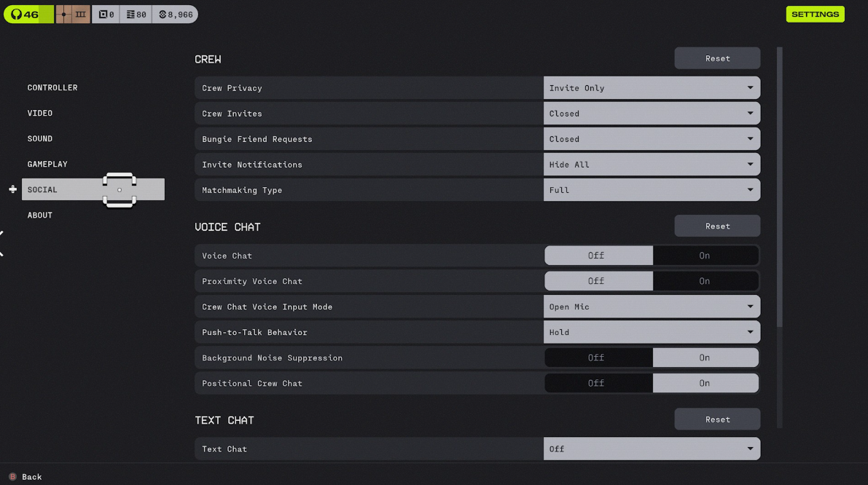Turn Voice Chat on
Viewport: 868px width, 485px height.
click(704, 256)
